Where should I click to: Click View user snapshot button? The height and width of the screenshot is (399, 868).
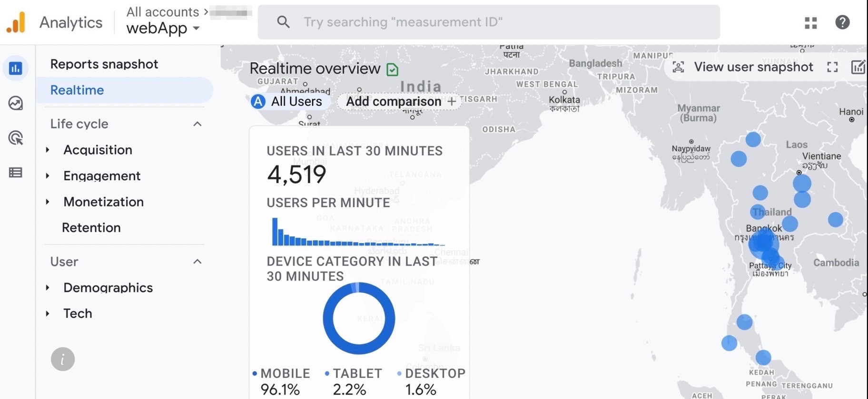pos(753,67)
